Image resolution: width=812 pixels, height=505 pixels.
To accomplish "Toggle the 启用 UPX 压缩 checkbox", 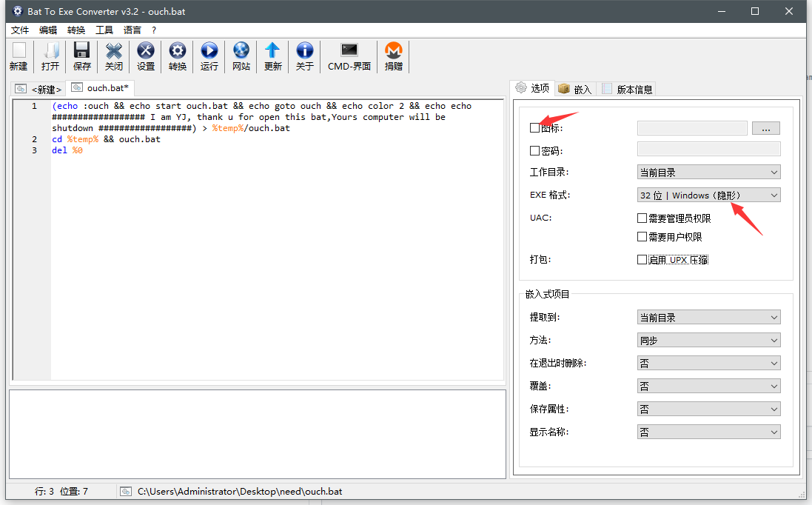I will (642, 260).
